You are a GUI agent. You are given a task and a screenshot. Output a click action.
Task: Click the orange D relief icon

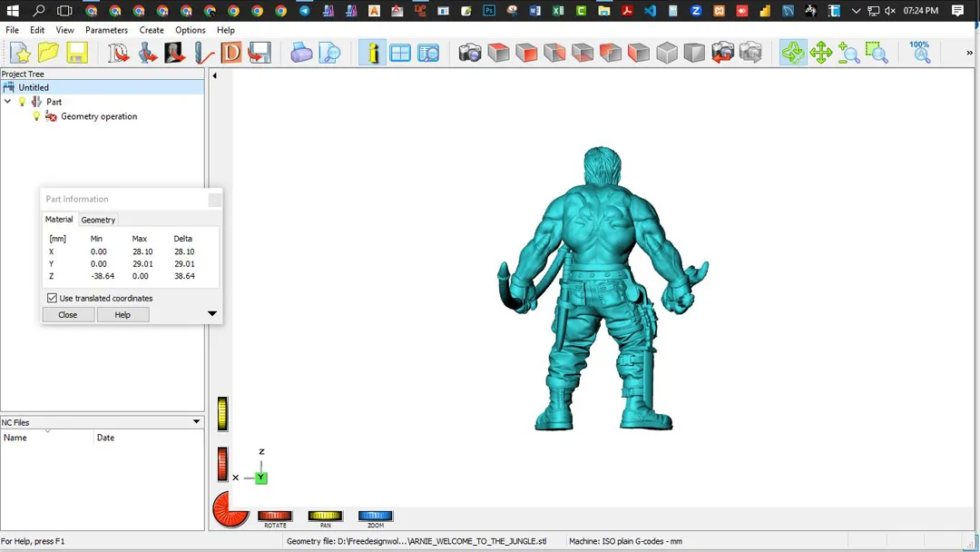pyautogui.click(x=231, y=54)
